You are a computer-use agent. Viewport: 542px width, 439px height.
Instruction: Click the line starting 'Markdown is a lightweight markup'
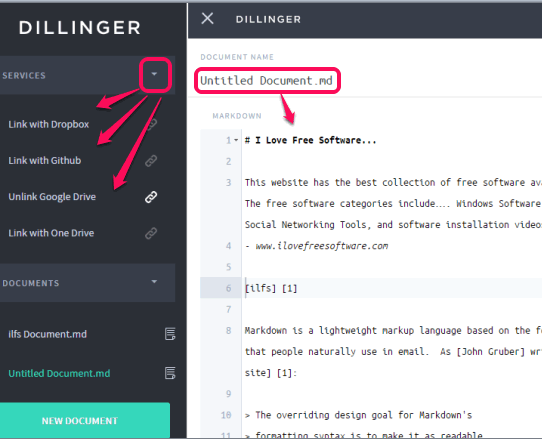coord(393,330)
